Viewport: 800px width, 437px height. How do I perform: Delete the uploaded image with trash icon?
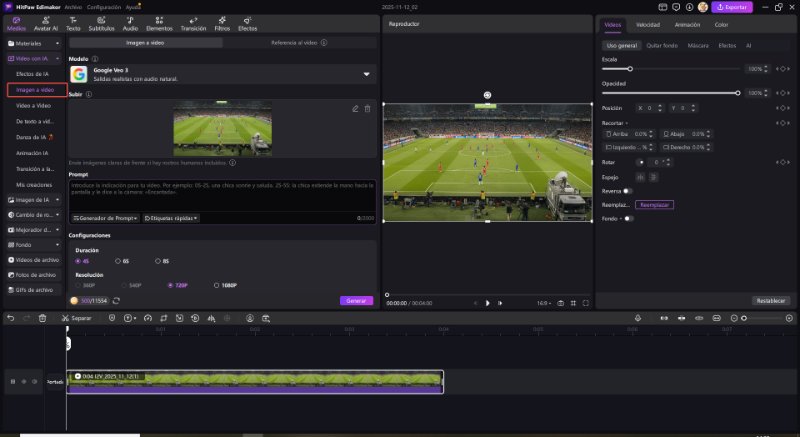pos(367,108)
